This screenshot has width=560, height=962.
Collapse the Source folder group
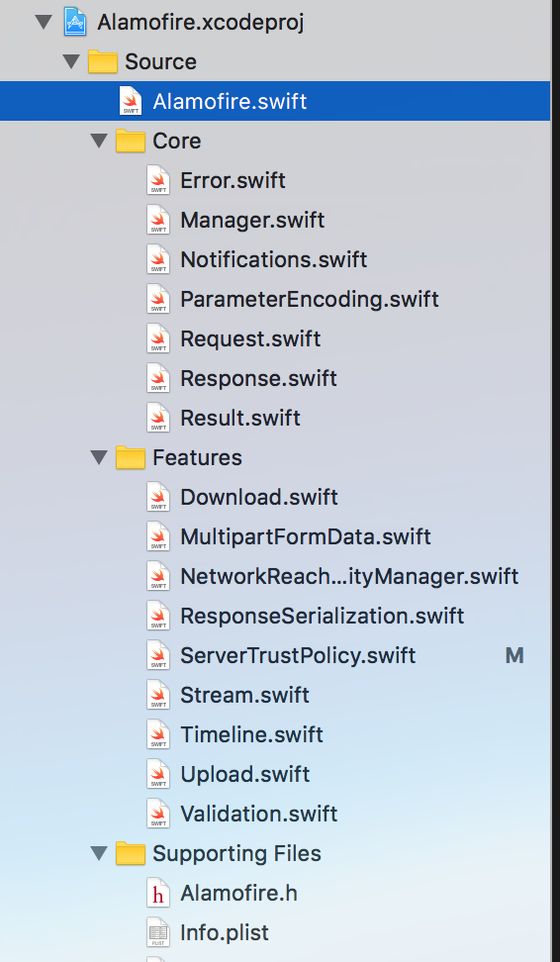(x=72, y=62)
